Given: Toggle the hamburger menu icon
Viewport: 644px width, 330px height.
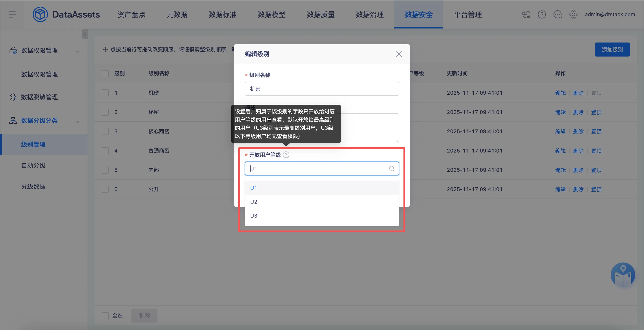Looking at the screenshot, I should coord(12,14).
